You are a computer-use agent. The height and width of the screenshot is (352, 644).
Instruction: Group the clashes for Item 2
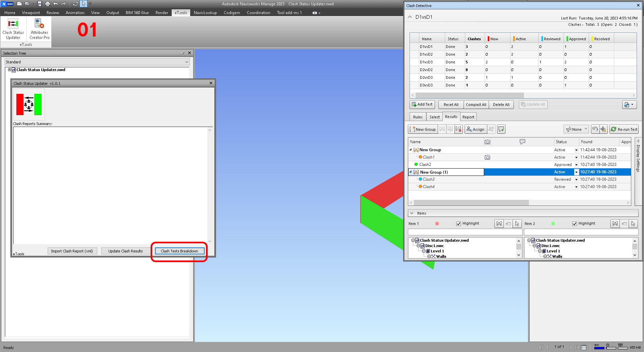click(615, 224)
